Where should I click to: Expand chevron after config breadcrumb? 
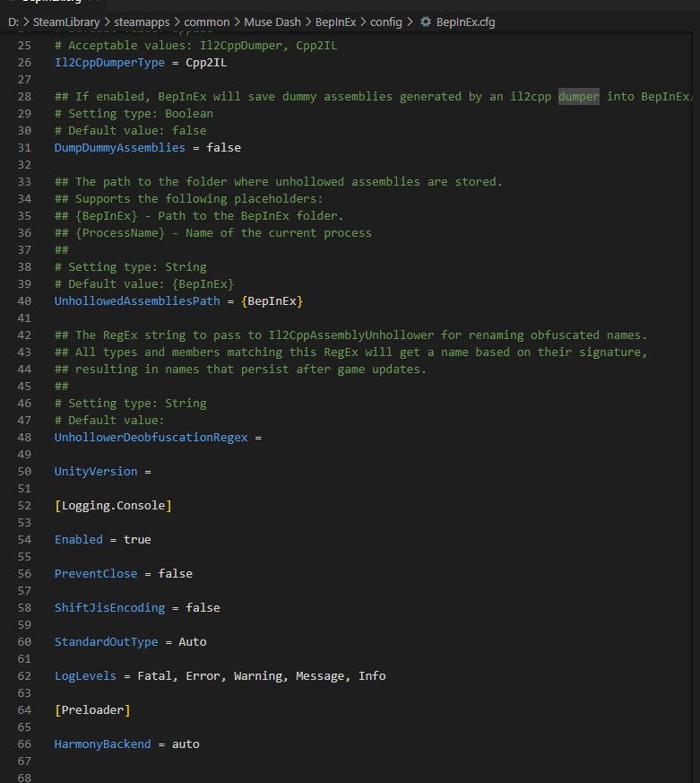click(x=410, y=22)
